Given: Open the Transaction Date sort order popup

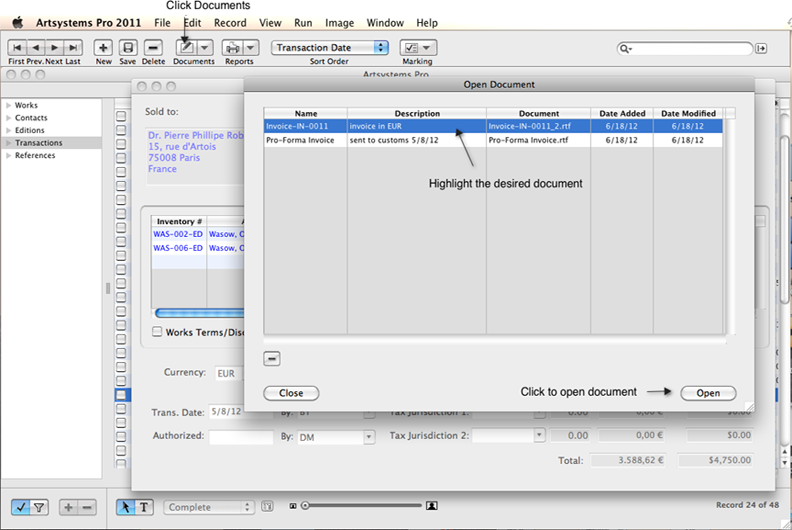Looking at the screenshot, I should (330, 48).
